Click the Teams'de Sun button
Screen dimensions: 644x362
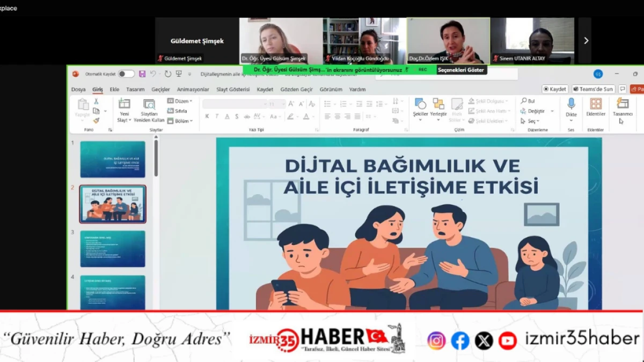[593, 89]
